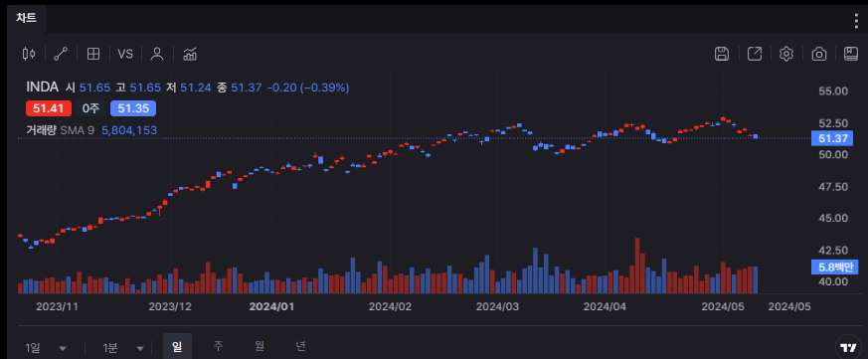This screenshot has width=868, height=359.
Task: Click the INDA ticker symbol label
Action: [42, 87]
